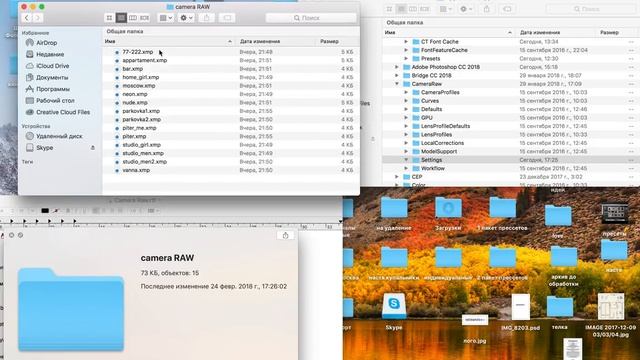Viewport: 640px width, 360px height.
Task: Click the camera RAW folder preview icon
Action: 71,309
